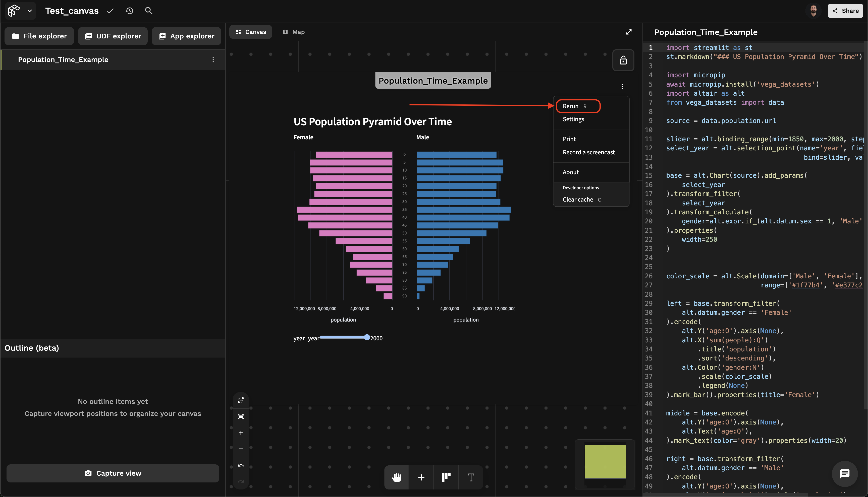This screenshot has width=868, height=497.
Task: Click the three-dot menu above Rerun
Action: pyautogui.click(x=622, y=86)
